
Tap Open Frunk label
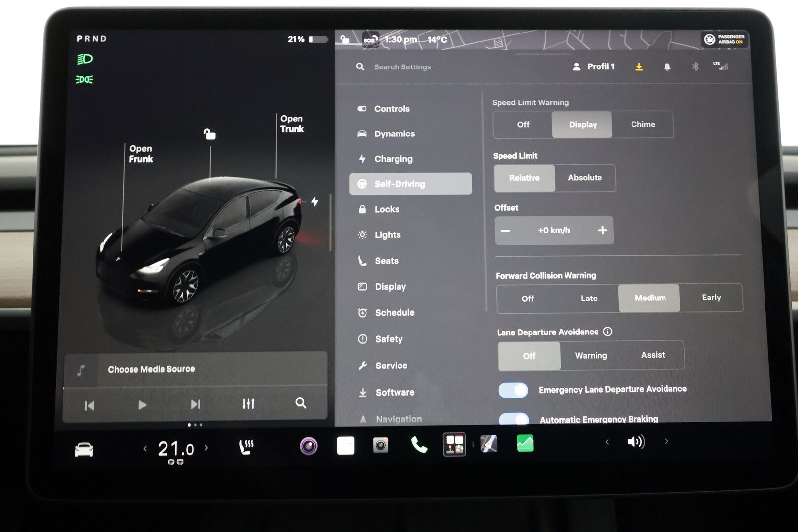[141, 154]
